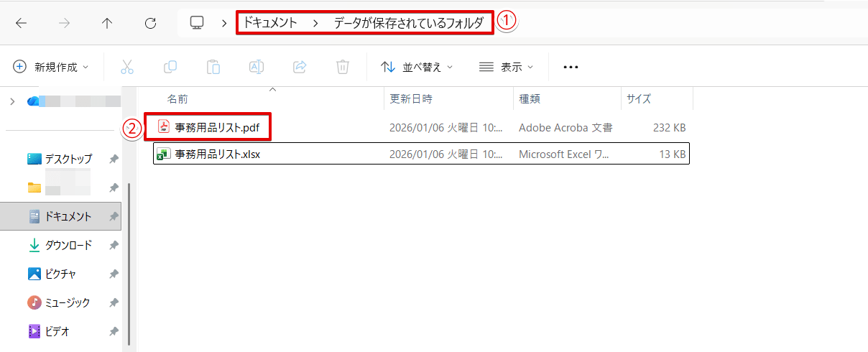Click ドキュメント in the address path
The height and width of the screenshot is (352, 868).
(270, 23)
